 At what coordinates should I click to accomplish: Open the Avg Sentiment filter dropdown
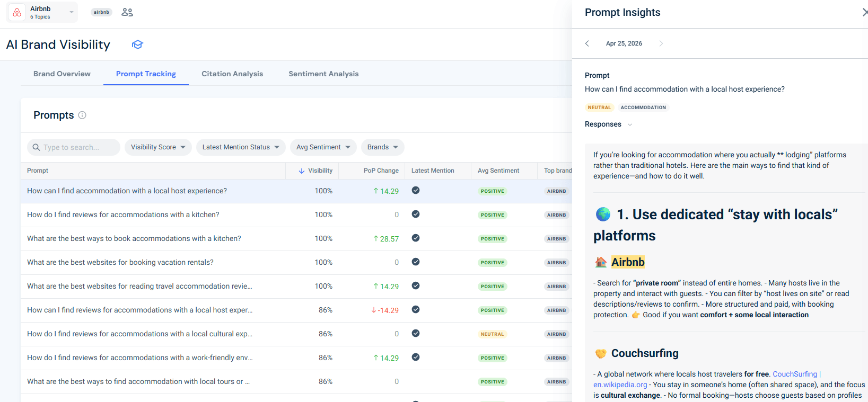click(x=323, y=147)
